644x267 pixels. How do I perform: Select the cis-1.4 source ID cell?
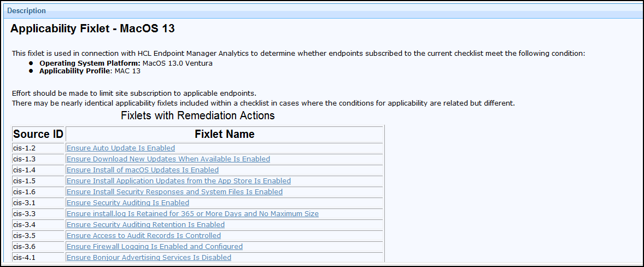(39, 170)
